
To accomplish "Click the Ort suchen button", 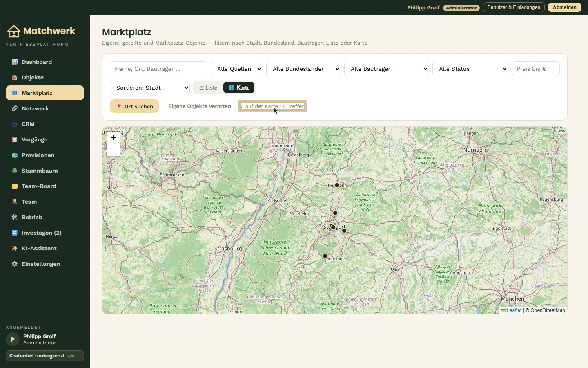I will [x=134, y=106].
